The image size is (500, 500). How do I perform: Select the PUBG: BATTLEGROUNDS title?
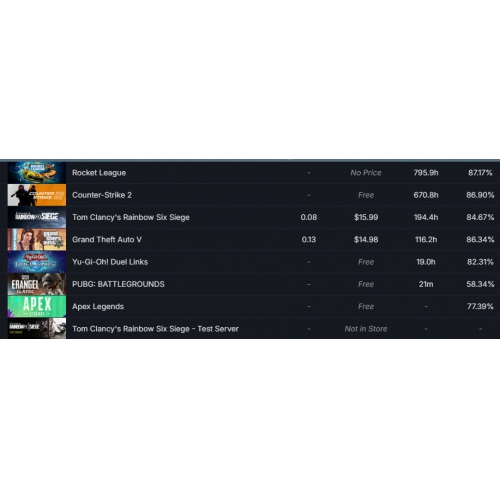tap(118, 284)
